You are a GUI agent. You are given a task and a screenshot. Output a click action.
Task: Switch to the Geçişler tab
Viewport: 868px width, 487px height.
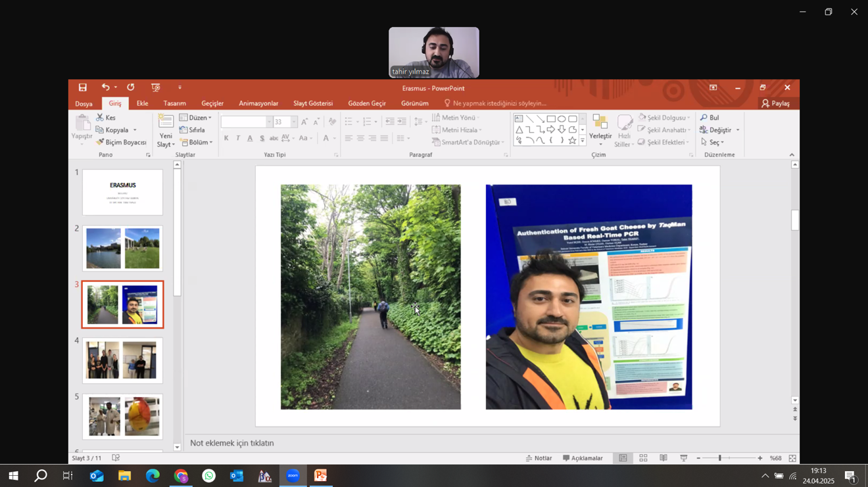click(x=212, y=103)
